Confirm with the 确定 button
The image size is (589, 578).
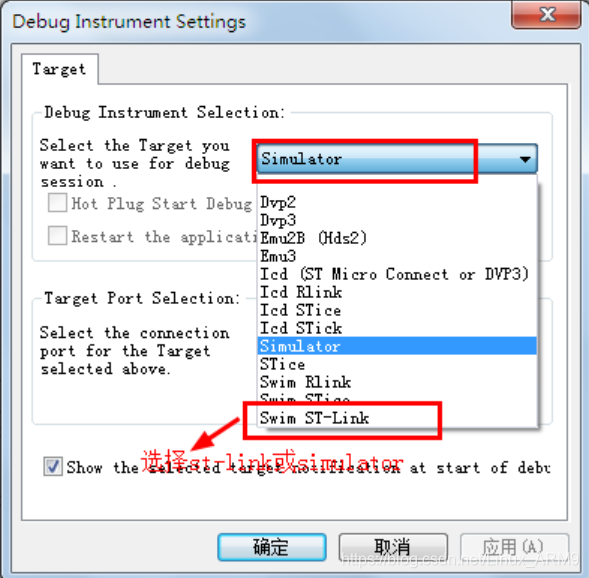click(272, 547)
